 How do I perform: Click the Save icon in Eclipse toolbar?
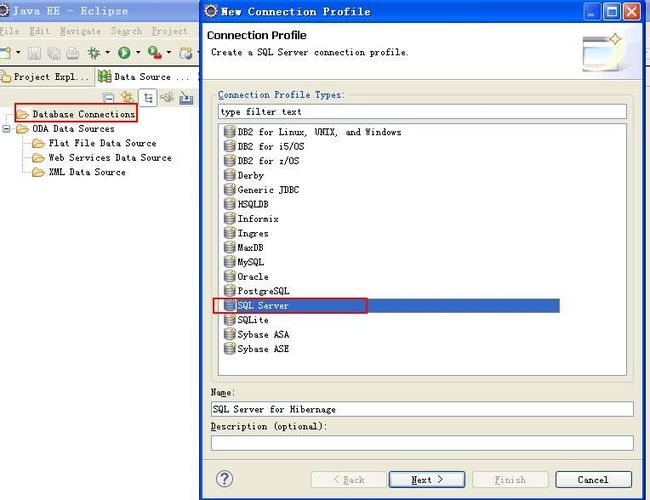point(34,53)
